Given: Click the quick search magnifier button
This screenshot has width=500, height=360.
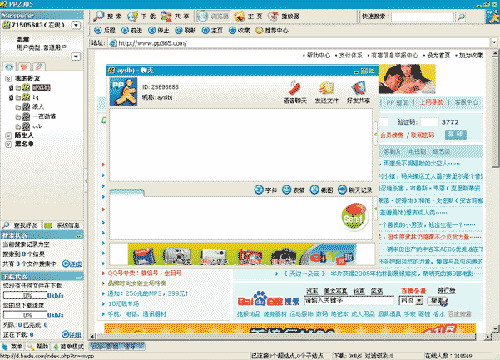Looking at the screenshot, I should 461,17.
